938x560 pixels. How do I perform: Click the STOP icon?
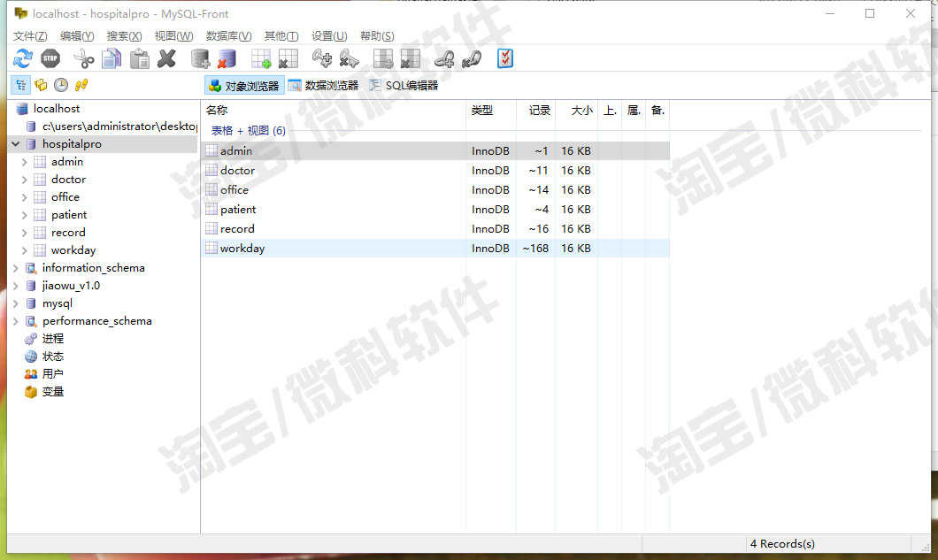50,58
